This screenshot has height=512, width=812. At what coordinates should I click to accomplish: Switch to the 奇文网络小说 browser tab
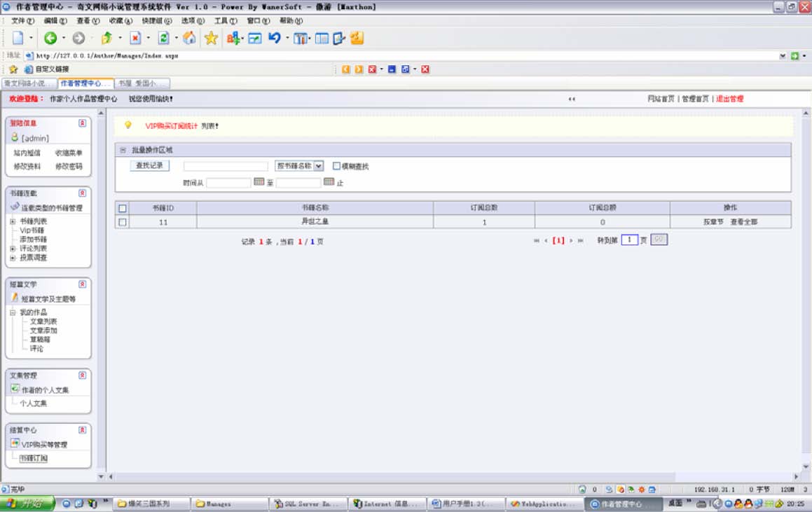click(29, 83)
